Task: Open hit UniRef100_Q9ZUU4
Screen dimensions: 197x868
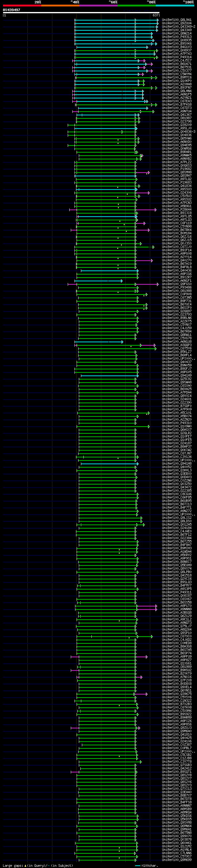Action: point(177,23)
